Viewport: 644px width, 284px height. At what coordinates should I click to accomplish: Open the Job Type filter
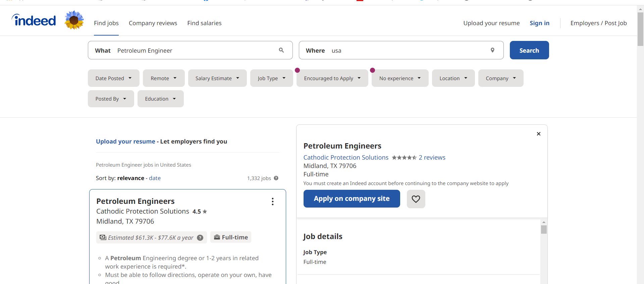[272, 78]
